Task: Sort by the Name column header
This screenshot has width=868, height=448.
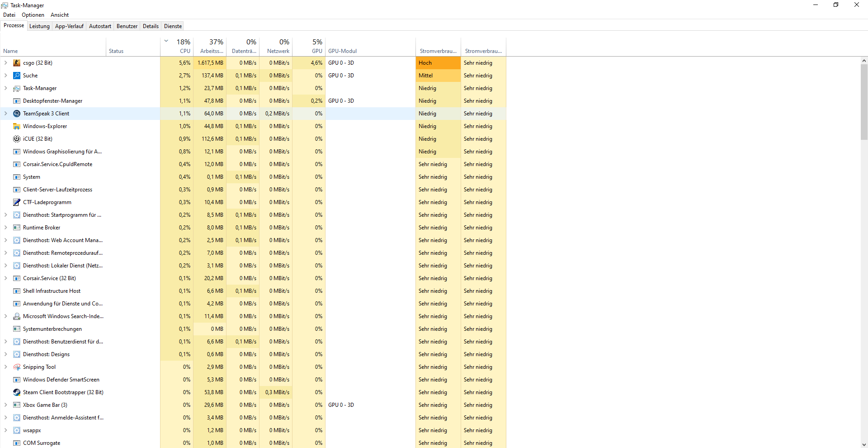Action: pyautogui.click(x=53, y=47)
